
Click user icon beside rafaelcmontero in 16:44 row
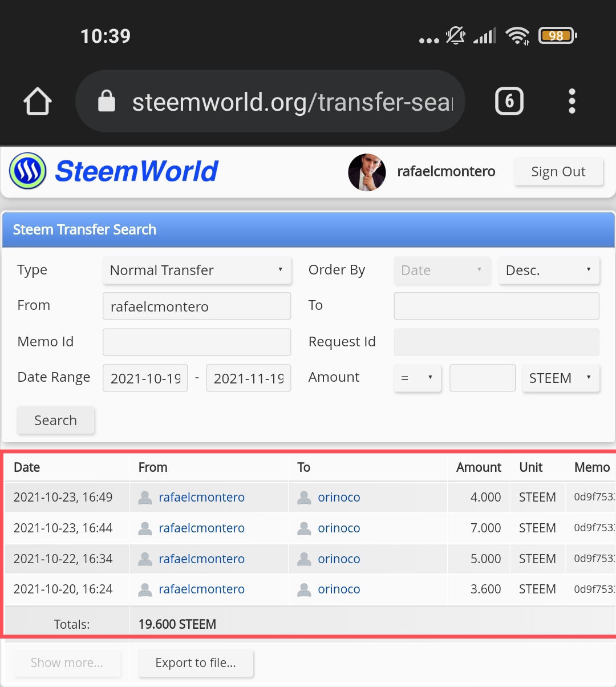point(145,528)
